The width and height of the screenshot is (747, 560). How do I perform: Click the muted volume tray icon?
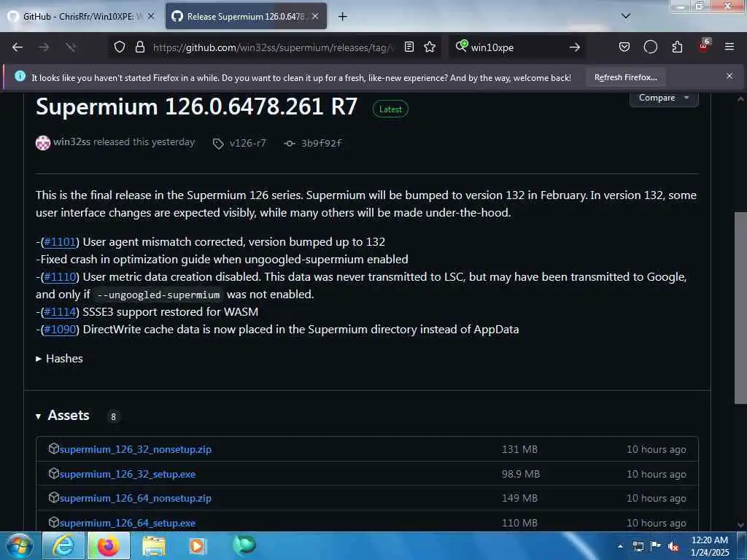coord(673,547)
